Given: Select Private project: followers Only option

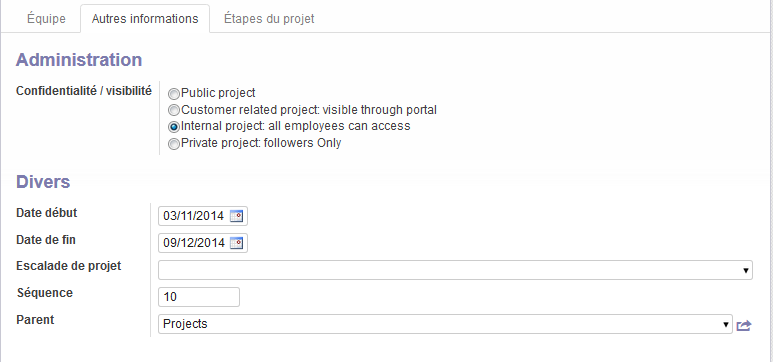Looking at the screenshot, I should coord(174,144).
